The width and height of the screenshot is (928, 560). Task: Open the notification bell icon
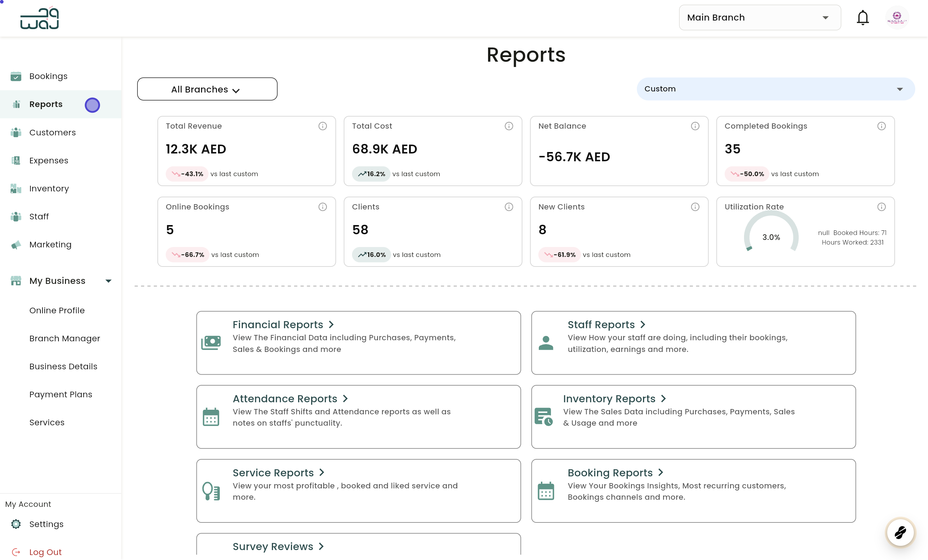point(862,17)
